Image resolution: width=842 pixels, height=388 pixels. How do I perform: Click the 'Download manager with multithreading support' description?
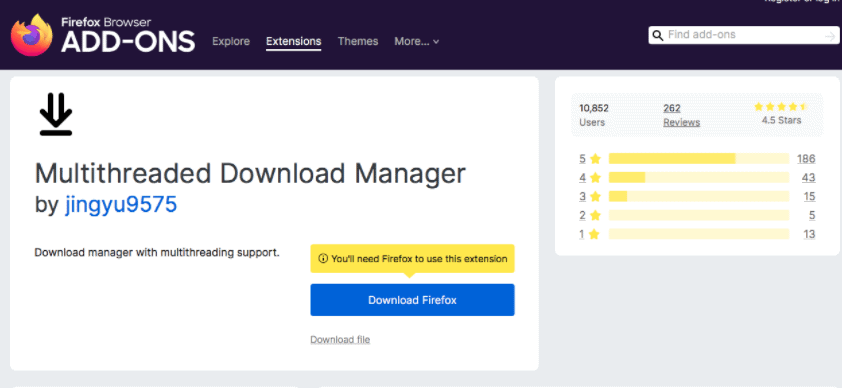[157, 252]
